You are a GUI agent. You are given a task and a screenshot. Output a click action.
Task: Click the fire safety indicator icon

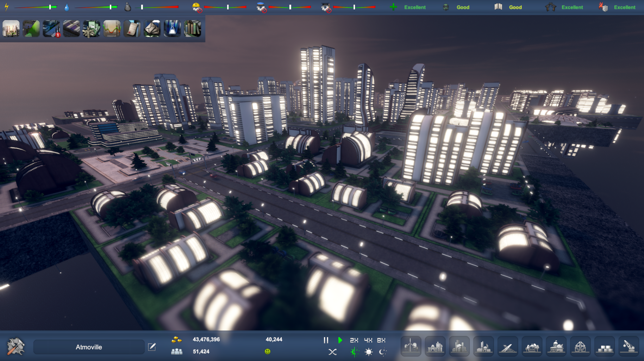pyautogui.click(x=603, y=7)
